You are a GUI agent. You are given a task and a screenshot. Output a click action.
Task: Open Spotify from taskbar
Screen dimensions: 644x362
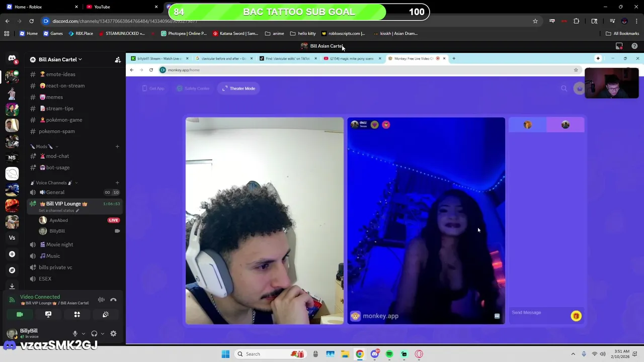coord(389,354)
